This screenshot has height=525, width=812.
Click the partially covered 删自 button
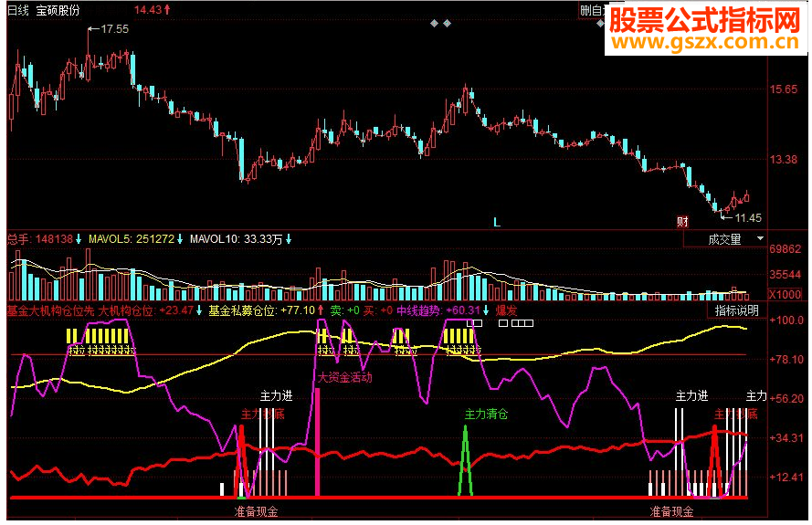coord(591,10)
